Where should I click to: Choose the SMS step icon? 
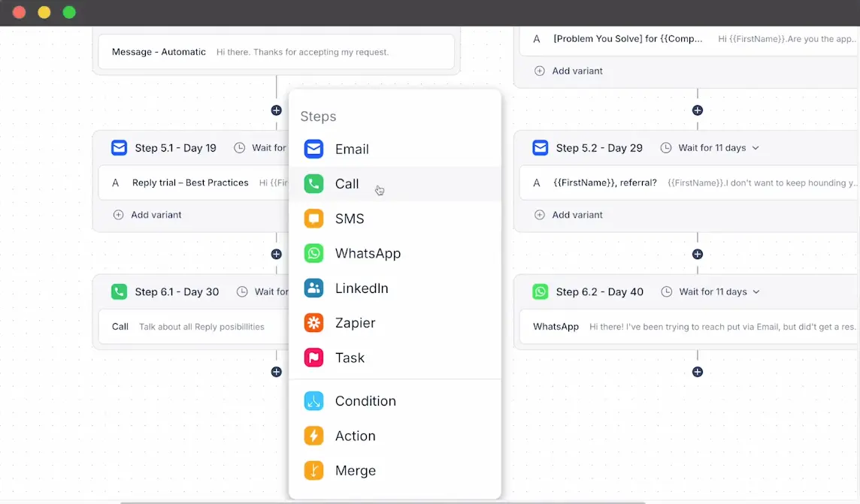[x=313, y=219]
